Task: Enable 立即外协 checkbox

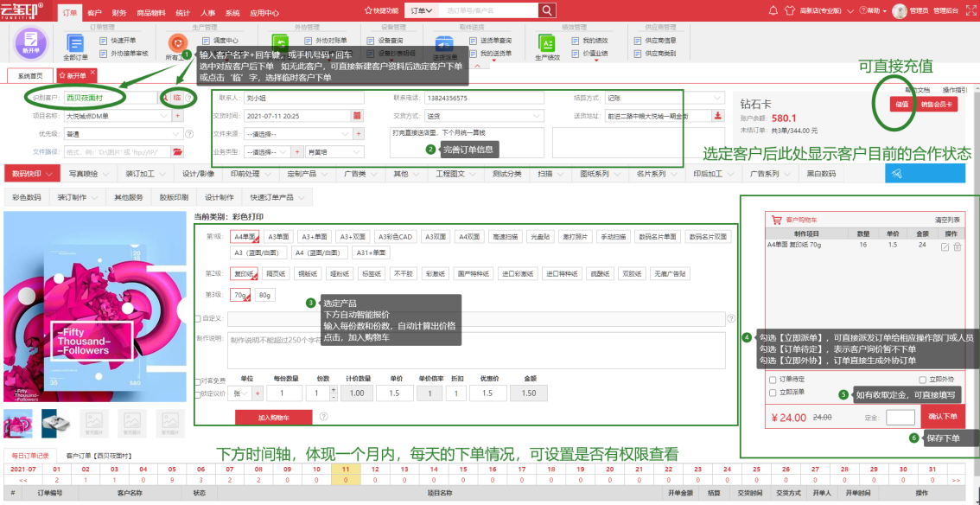Action: [922, 380]
